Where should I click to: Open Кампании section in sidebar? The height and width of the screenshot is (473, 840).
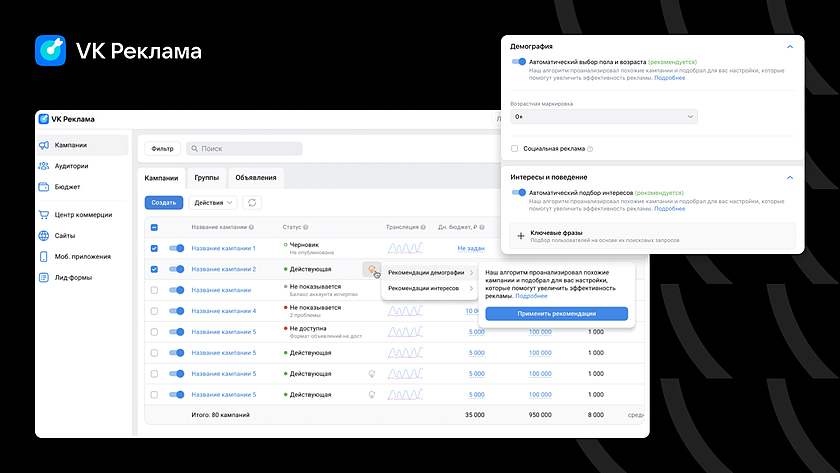pyautogui.click(x=70, y=145)
